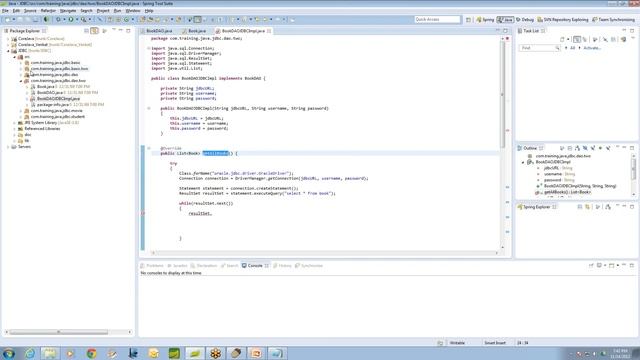Click the Open Perspective icon
Viewport: 640px width, 360px height.
469,20
